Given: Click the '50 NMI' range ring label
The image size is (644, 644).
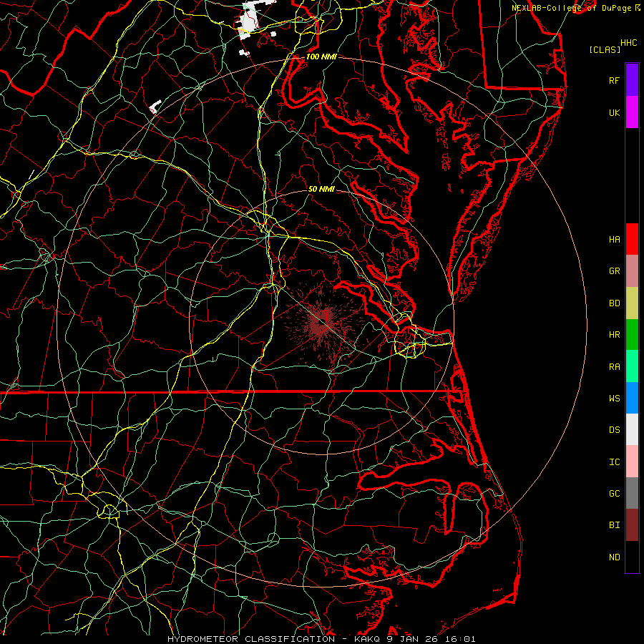Looking at the screenshot, I should point(321,189).
